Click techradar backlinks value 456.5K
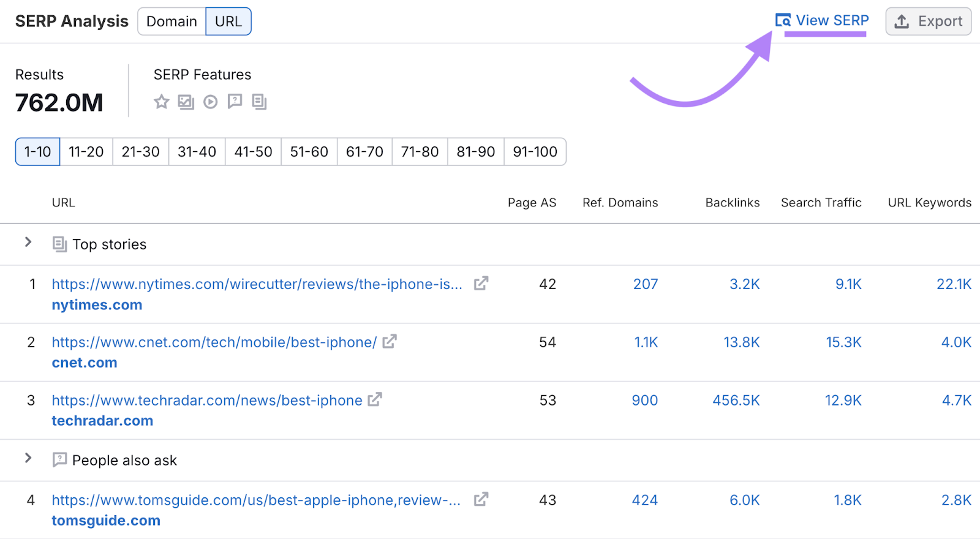980x539 pixels. click(736, 401)
